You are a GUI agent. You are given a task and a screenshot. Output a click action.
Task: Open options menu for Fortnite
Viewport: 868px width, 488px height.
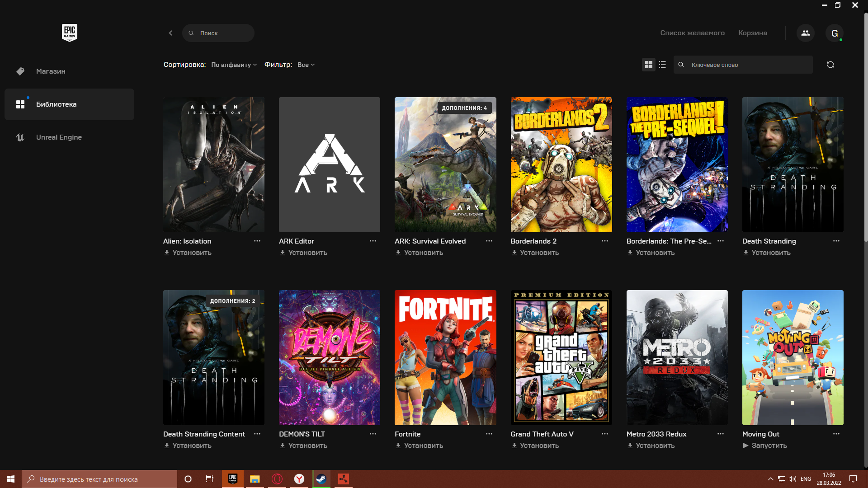click(x=489, y=434)
